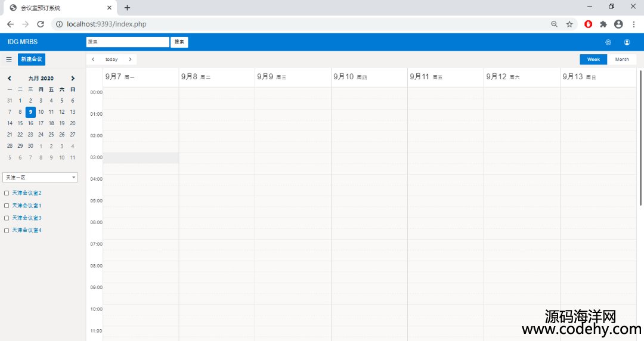Tick the 天津会议室4 checkbox
The height and width of the screenshot is (341, 644).
click(7, 231)
